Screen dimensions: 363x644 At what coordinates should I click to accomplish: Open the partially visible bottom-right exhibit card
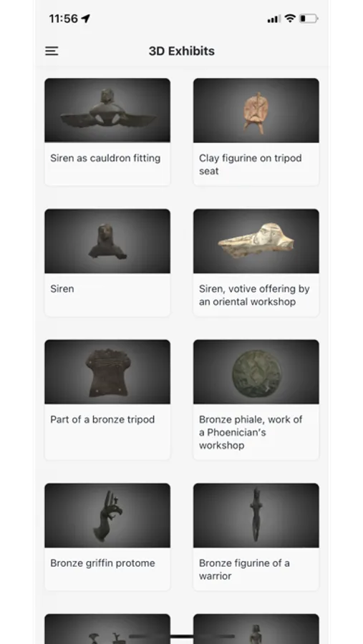256,629
